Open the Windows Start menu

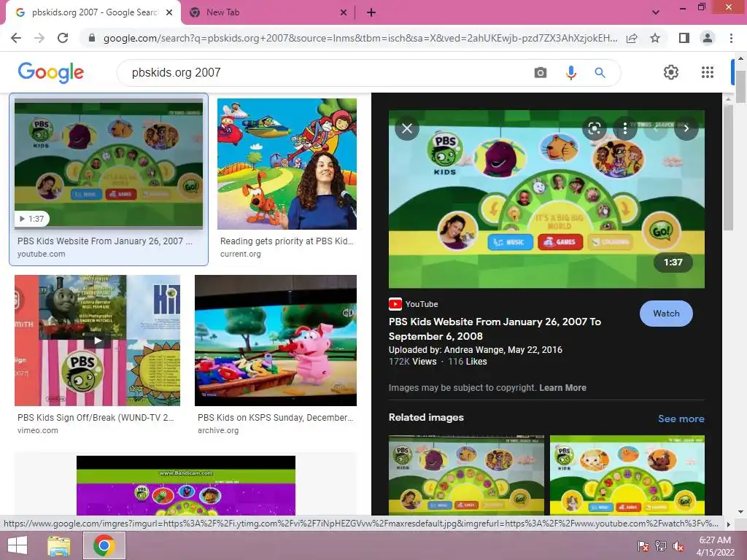18,545
